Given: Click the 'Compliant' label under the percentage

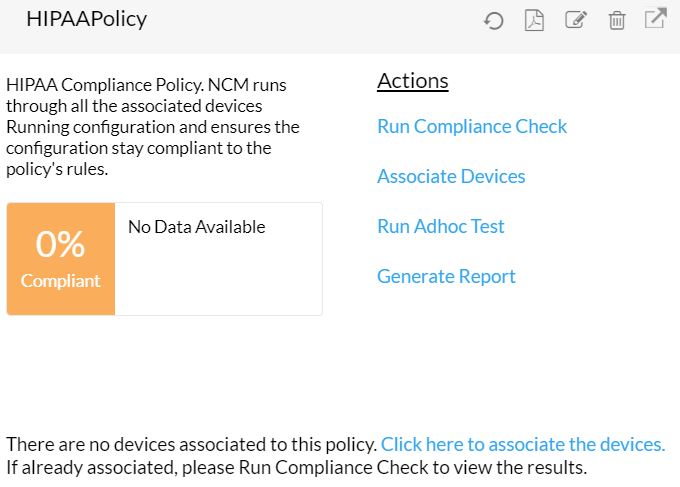Looking at the screenshot, I should [x=60, y=281].
